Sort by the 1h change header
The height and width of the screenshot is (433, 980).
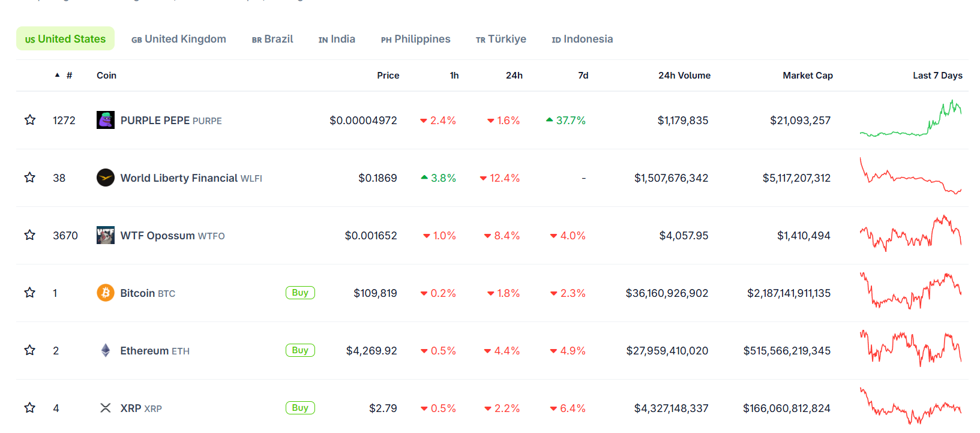coord(454,76)
